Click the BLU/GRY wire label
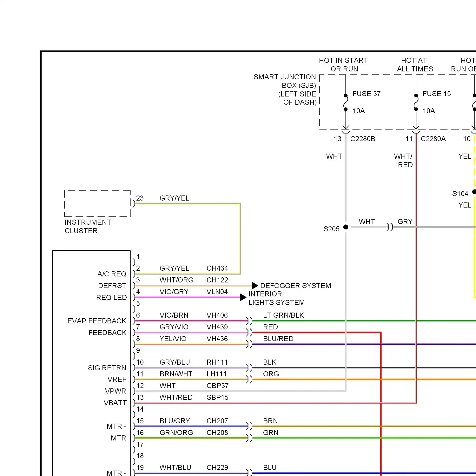 click(175, 421)
